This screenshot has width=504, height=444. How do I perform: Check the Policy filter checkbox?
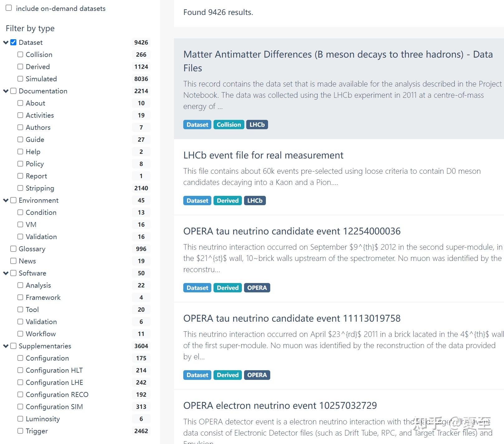20,164
